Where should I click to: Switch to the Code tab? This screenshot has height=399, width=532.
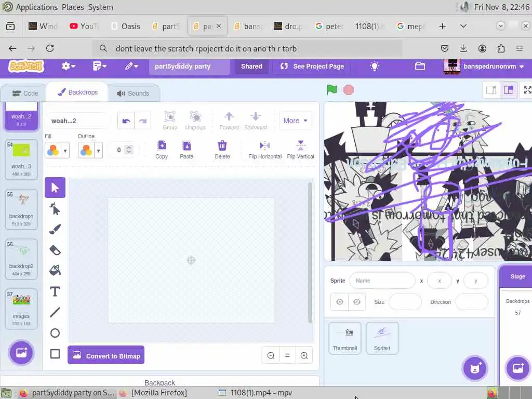tap(25, 94)
